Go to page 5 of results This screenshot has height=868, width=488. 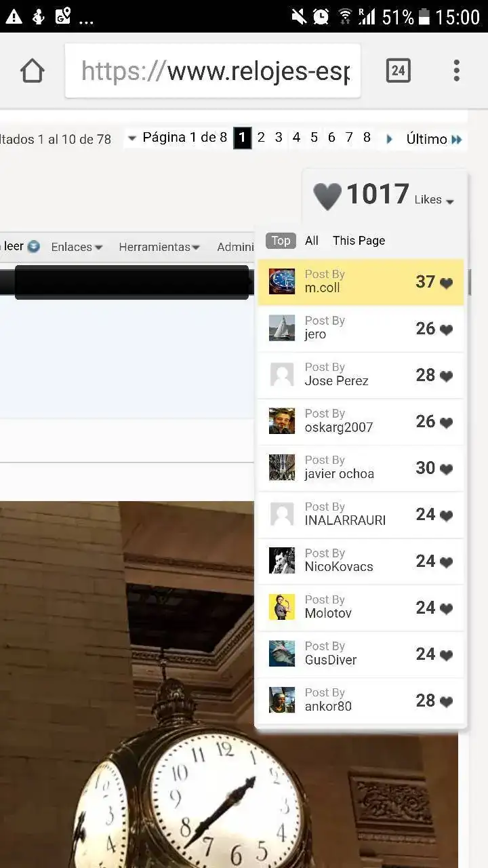click(x=314, y=138)
